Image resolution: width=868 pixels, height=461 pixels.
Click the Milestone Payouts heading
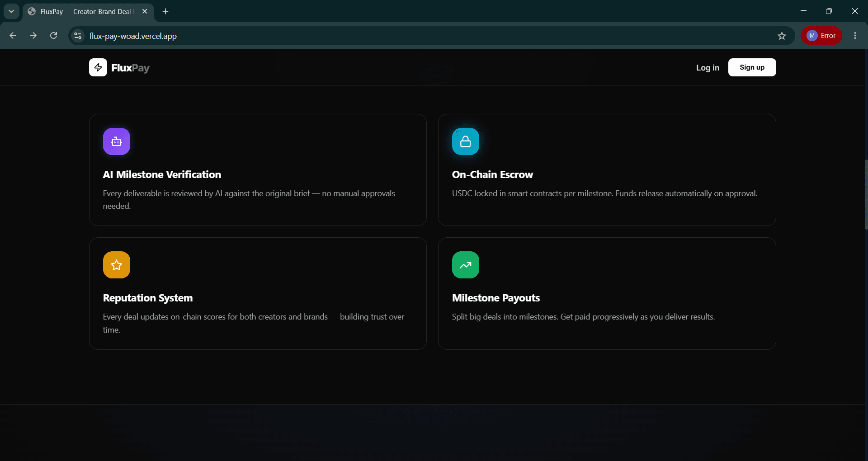pos(496,298)
